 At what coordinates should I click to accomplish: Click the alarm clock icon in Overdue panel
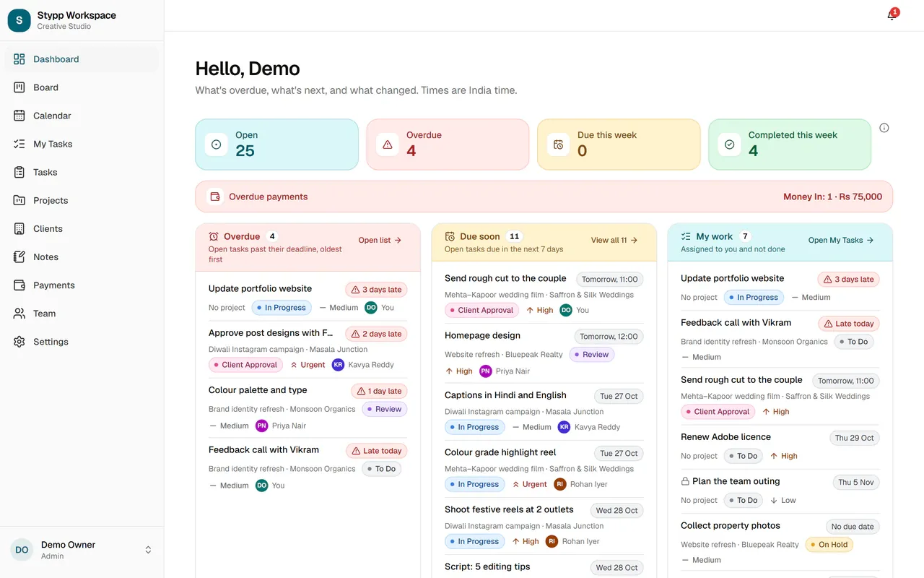click(214, 236)
